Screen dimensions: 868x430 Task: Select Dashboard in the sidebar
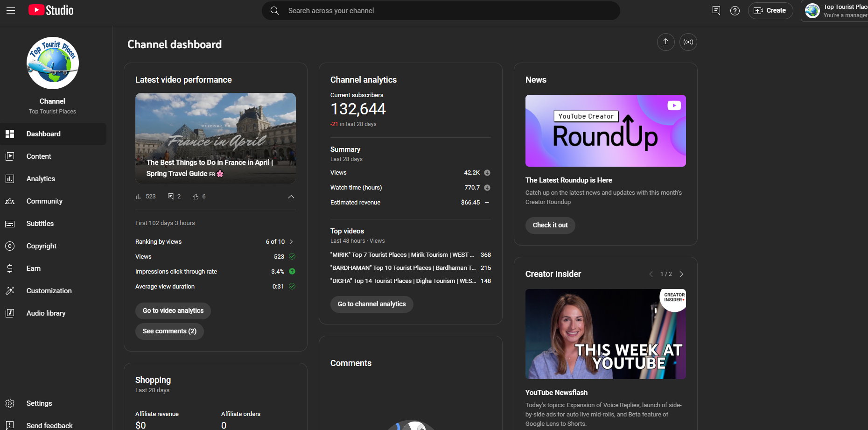(53, 134)
